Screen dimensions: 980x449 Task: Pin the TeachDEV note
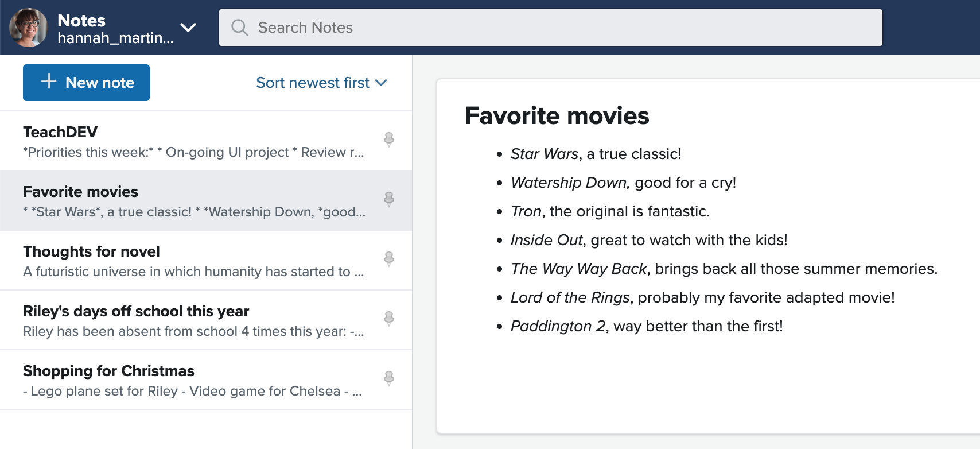pos(389,140)
